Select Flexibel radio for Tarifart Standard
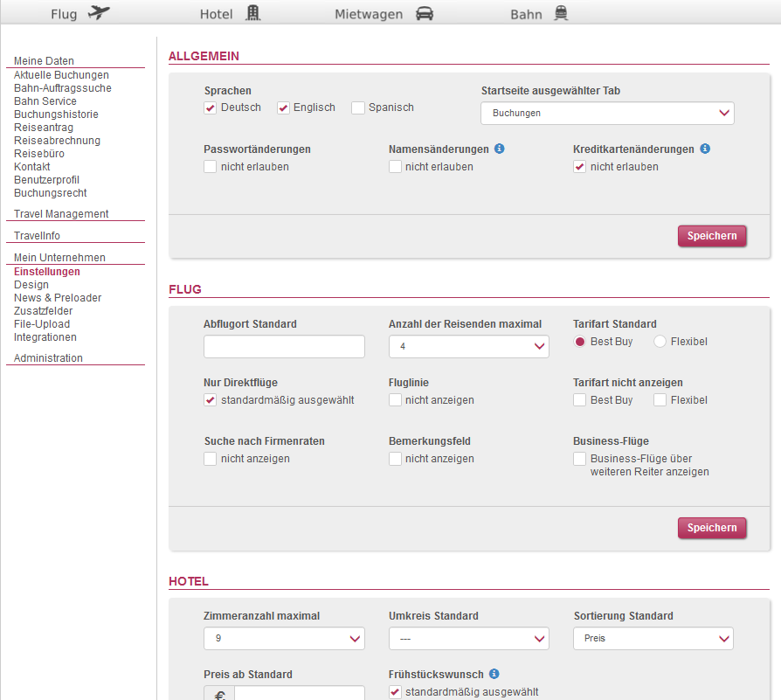781x700 pixels. [660, 342]
